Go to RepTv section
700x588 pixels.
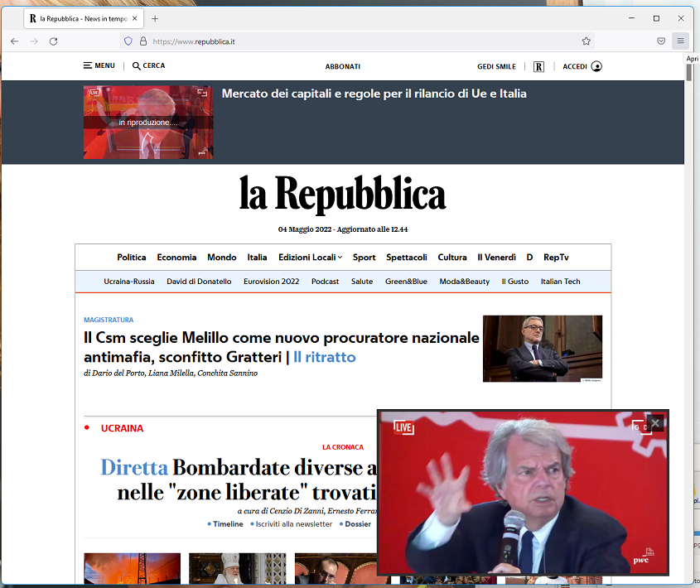pos(556,258)
